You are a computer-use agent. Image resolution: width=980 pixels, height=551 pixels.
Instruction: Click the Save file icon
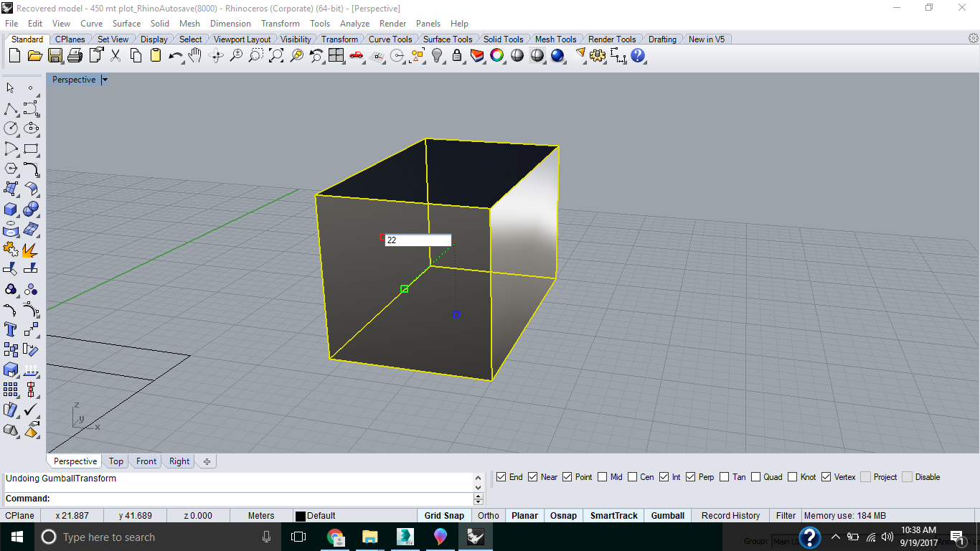click(x=55, y=55)
